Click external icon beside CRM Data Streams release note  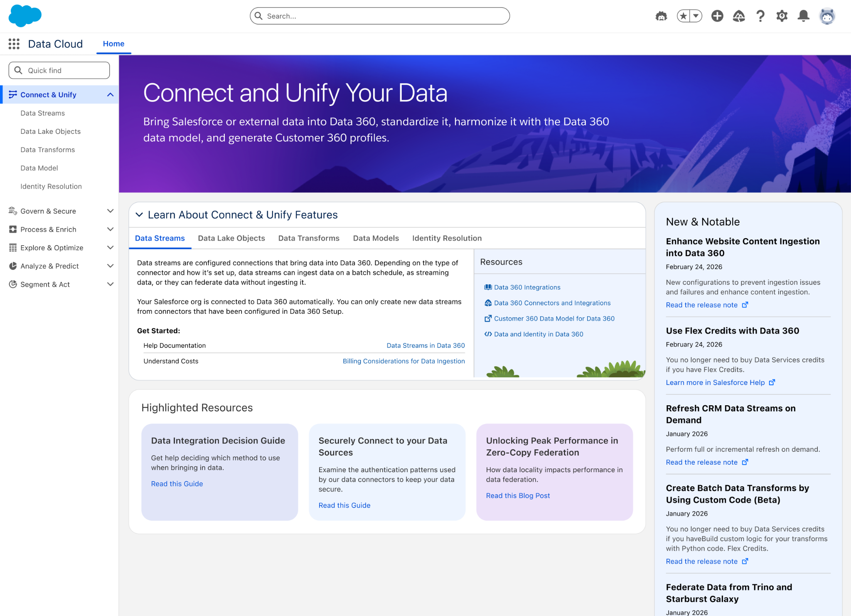click(745, 462)
